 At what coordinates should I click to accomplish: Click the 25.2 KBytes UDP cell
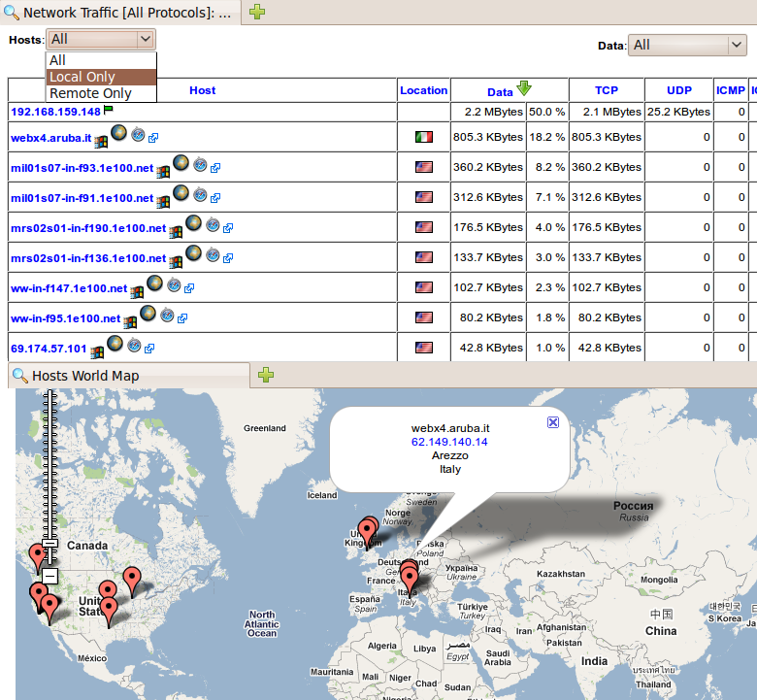(678, 112)
